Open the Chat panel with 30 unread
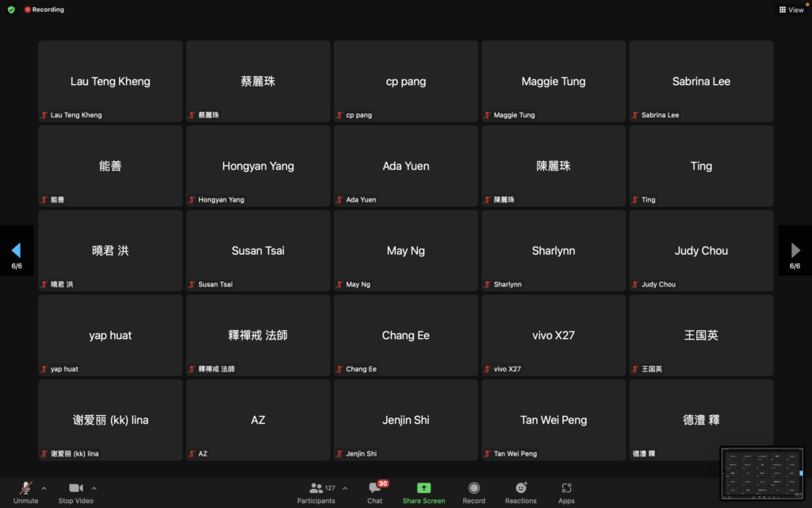 375,488
